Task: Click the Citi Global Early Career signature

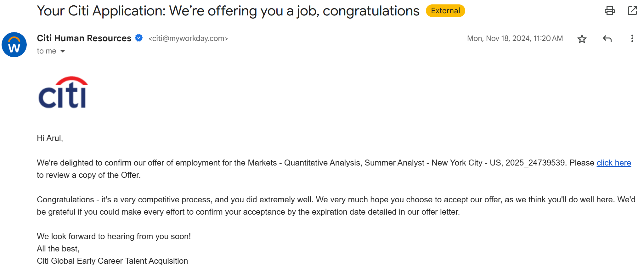Action: point(112,261)
